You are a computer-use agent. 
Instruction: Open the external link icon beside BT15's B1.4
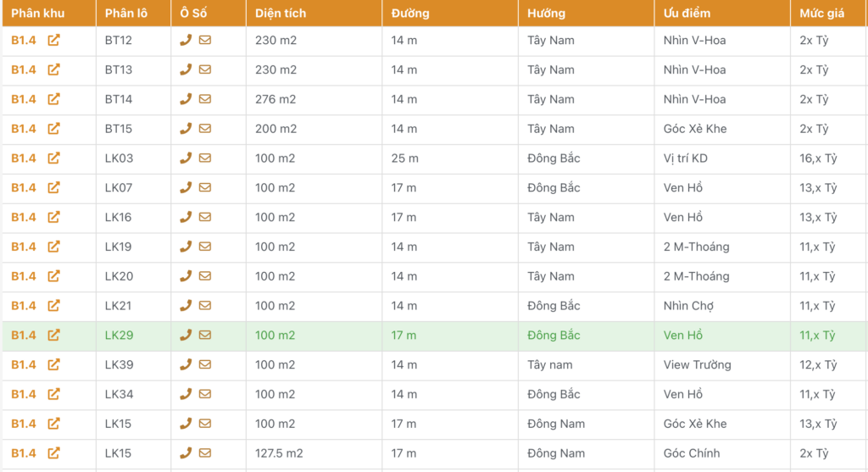pos(53,129)
